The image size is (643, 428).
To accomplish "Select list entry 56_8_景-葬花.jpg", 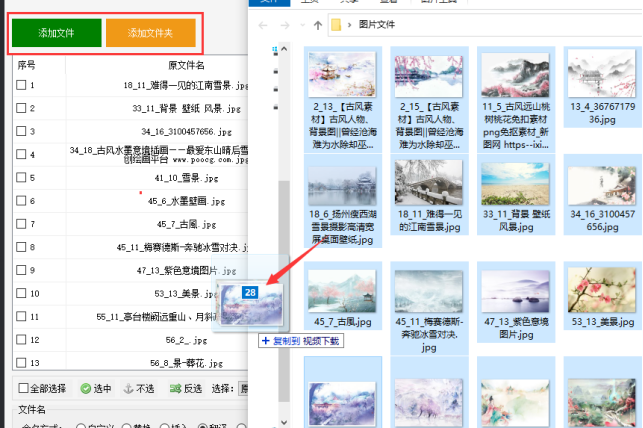I will point(186,363).
